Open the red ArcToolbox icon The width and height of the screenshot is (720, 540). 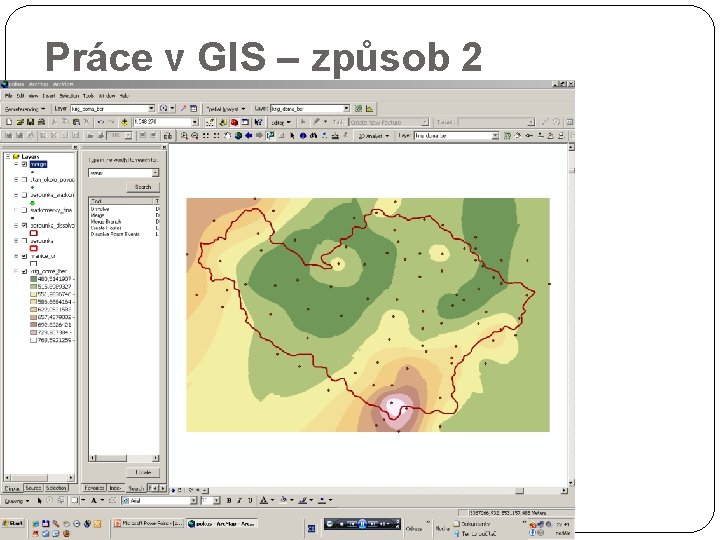pos(234,122)
